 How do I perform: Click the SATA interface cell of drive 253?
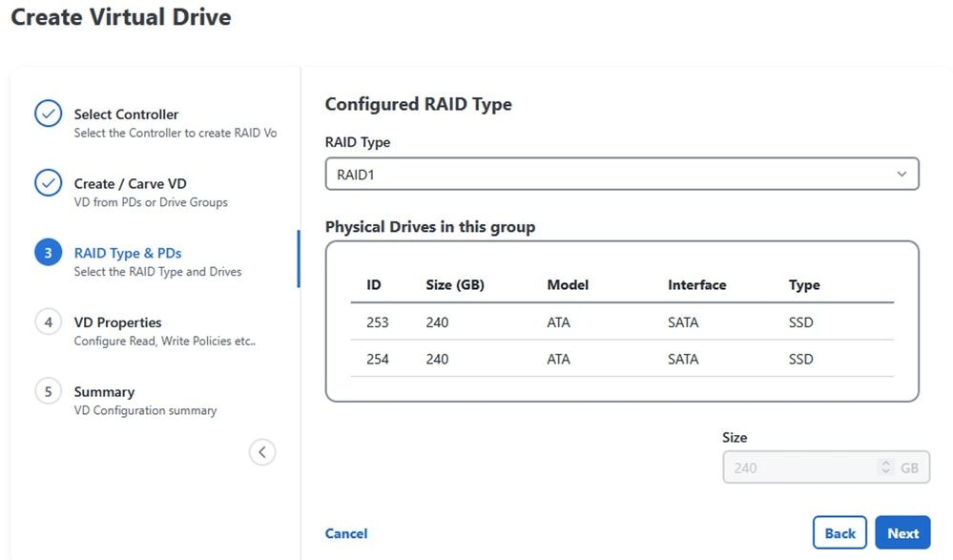pos(683,322)
